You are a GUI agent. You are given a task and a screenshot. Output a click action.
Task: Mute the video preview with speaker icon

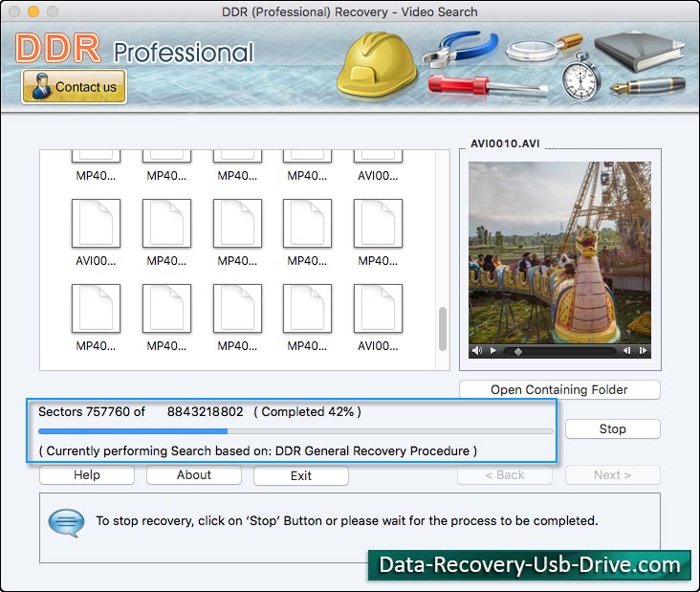pos(477,351)
